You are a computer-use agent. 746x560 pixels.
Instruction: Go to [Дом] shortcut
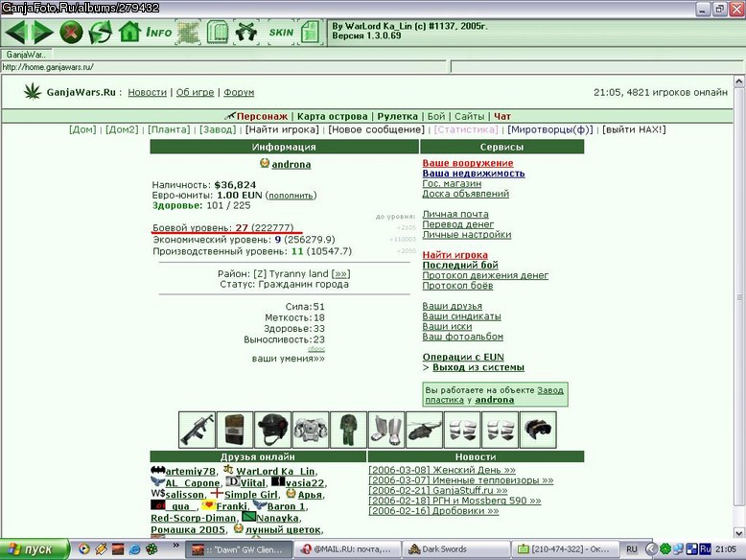pos(82,129)
